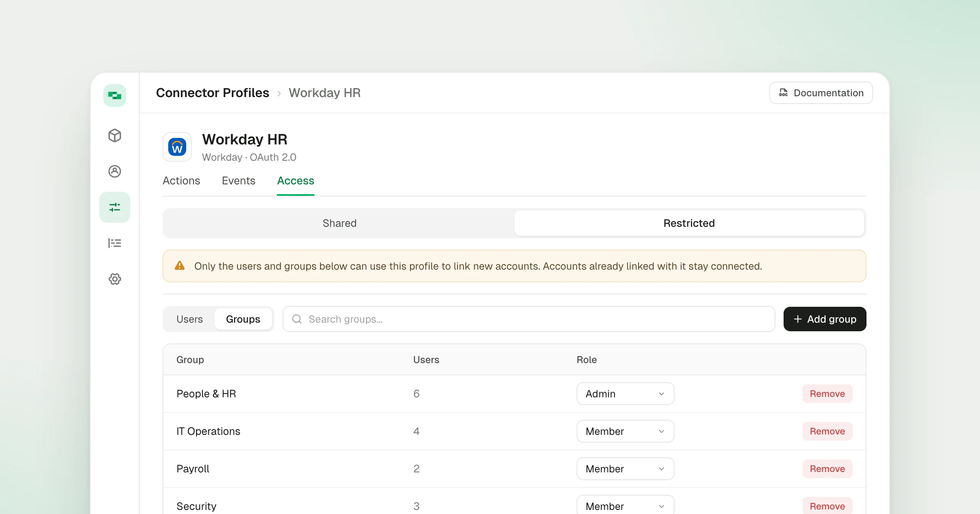Open the user account icon in sidebar
This screenshot has height=514, width=980.
[115, 171]
